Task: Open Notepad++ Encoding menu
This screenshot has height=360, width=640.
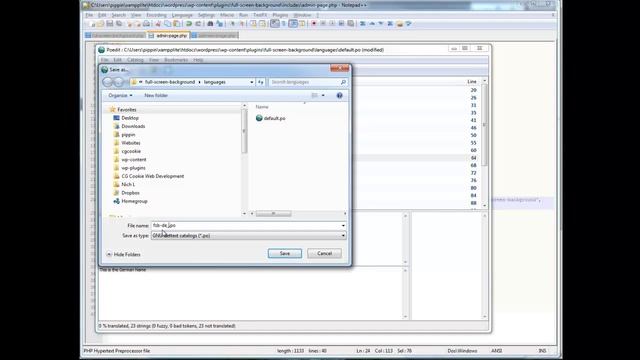Action: pyautogui.click(x=156, y=15)
